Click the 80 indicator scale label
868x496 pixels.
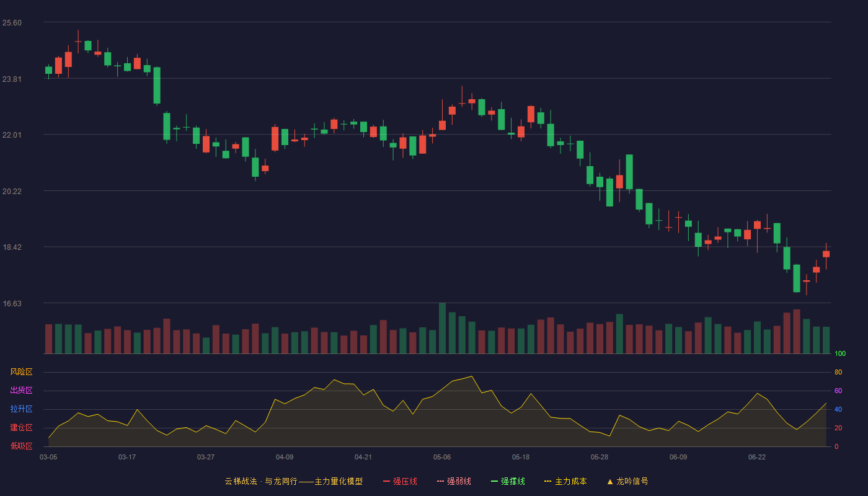[x=838, y=373]
